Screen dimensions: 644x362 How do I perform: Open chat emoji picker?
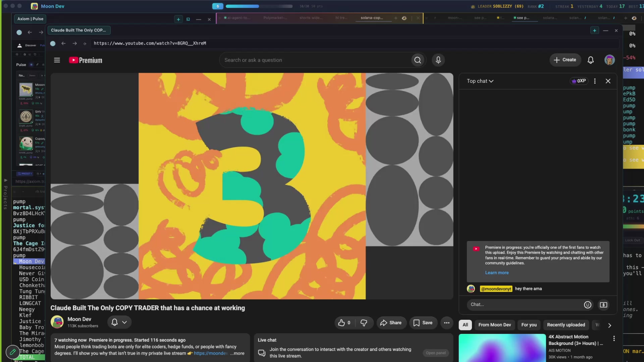click(x=587, y=305)
